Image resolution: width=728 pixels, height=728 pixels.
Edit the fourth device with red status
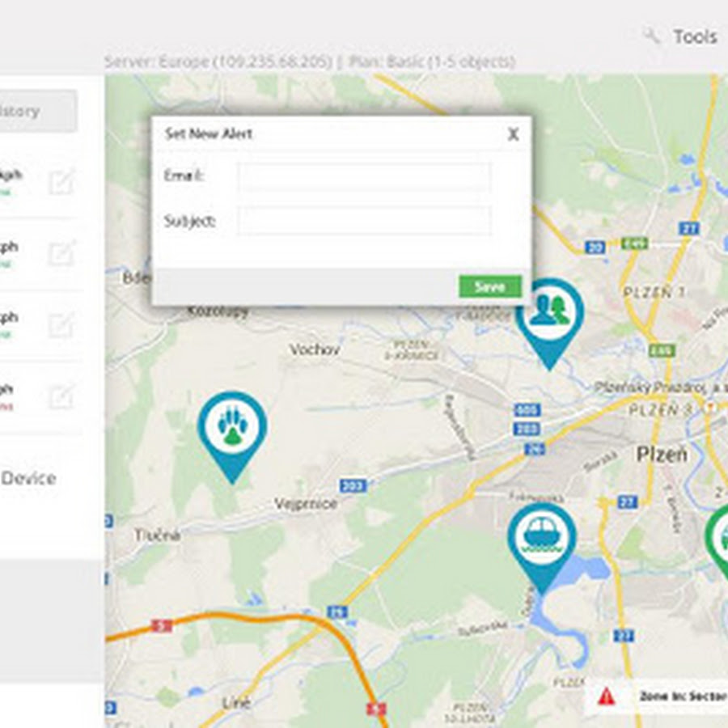point(62,396)
